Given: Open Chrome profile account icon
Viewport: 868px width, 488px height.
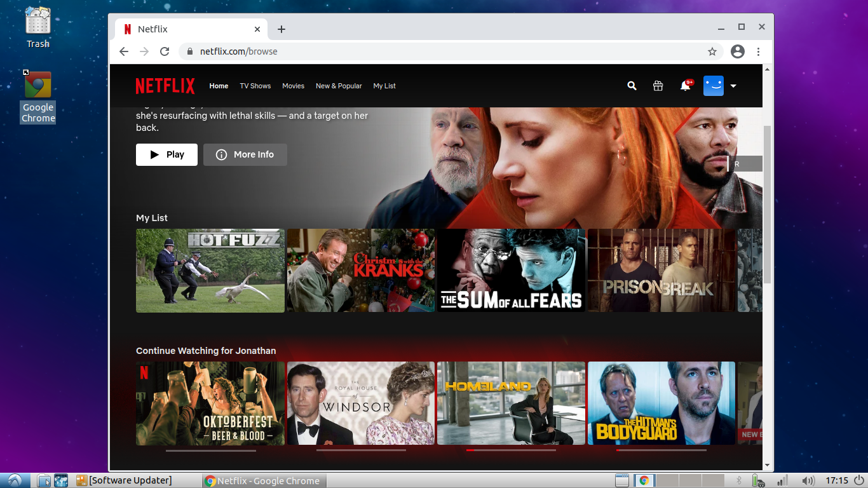Looking at the screenshot, I should (x=738, y=51).
